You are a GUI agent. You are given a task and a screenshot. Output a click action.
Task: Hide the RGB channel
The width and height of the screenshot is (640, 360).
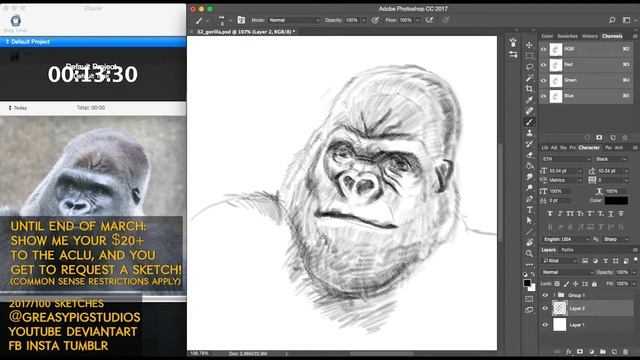click(543, 49)
